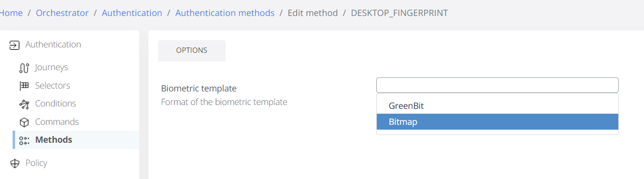644x179 pixels.
Task: Open the Biometric template combo box
Action: pos(498,85)
